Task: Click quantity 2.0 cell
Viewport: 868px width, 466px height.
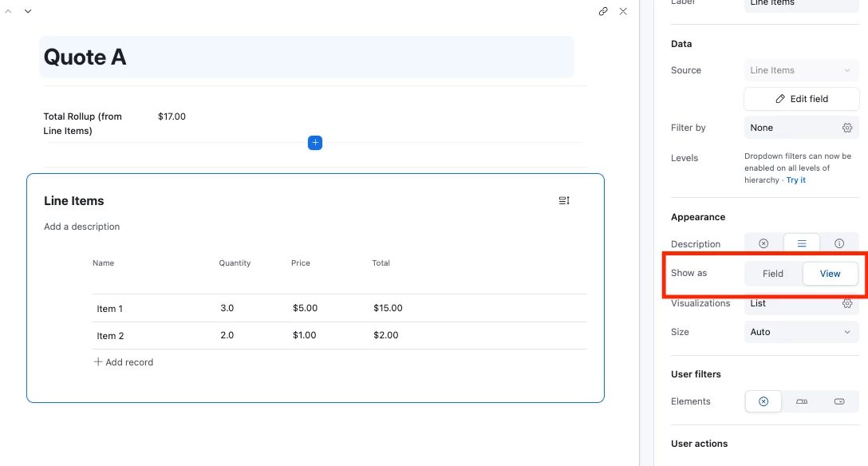Action: click(x=227, y=335)
